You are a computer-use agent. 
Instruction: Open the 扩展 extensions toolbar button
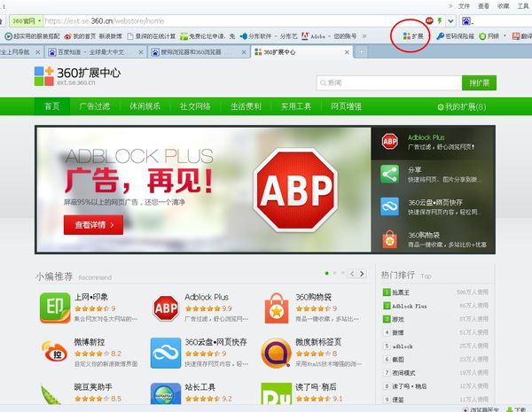(413, 36)
